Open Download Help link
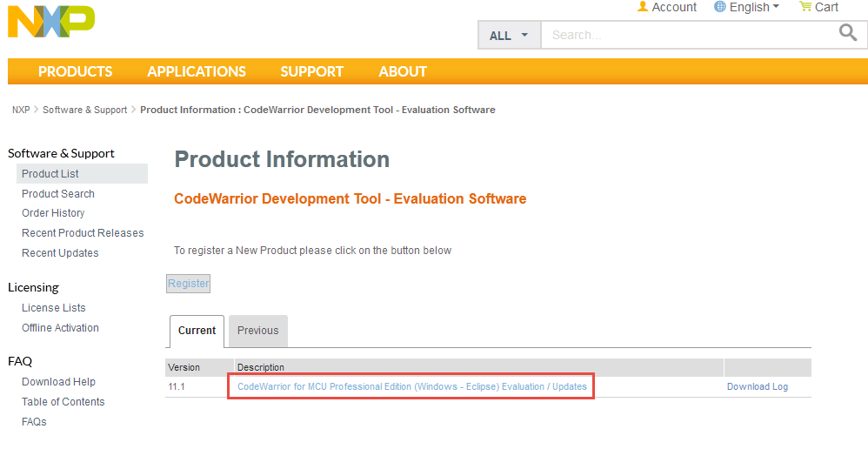 58,382
